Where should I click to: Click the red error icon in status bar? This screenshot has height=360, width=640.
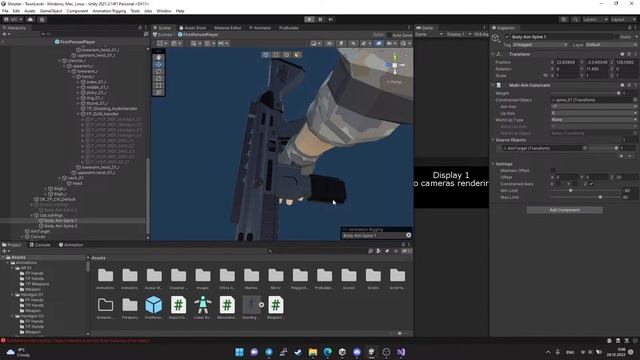pos(3,340)
